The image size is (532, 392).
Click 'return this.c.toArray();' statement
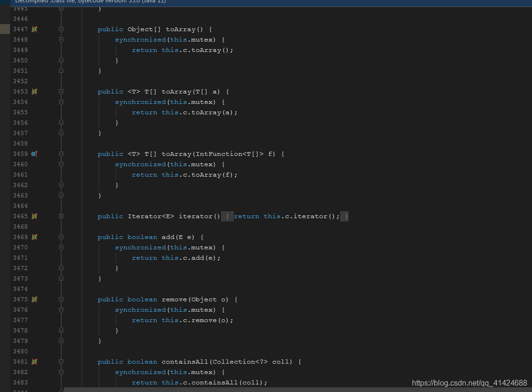tap(182, 50)
